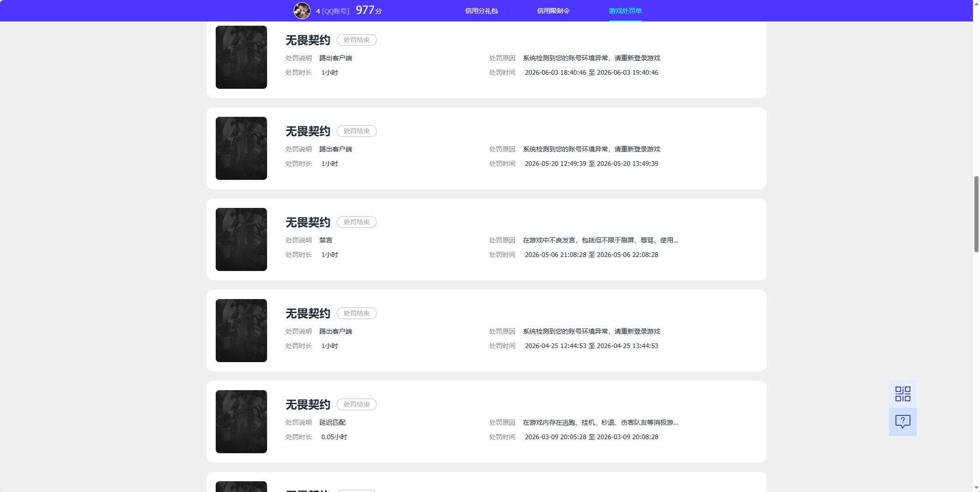Click the 延迟匹配 punishment description
Viewport: 980px width, 492px height.
pyautogui.click(x=332, y=422)
